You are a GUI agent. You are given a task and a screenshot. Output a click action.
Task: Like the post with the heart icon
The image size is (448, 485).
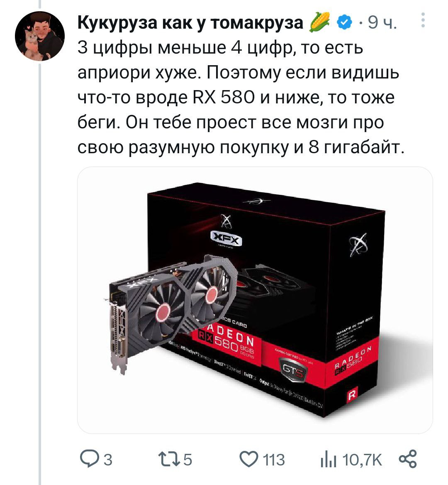[249, 459]
